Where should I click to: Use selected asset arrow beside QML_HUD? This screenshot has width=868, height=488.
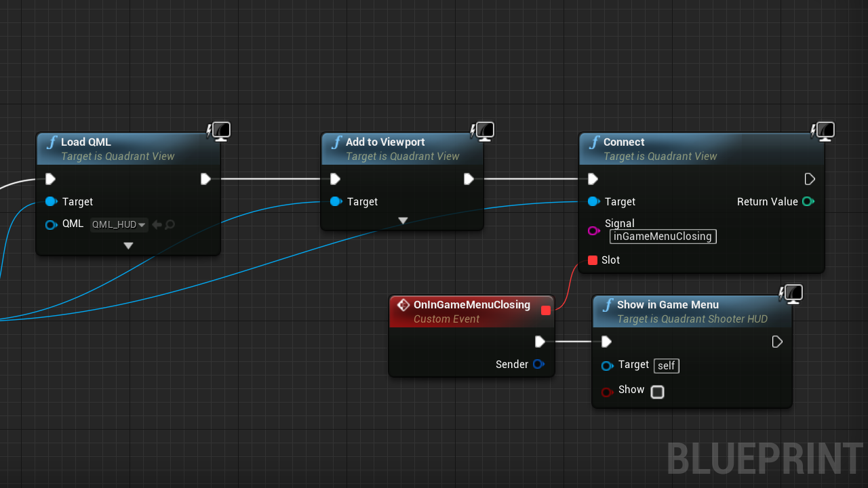click(157, 225)
